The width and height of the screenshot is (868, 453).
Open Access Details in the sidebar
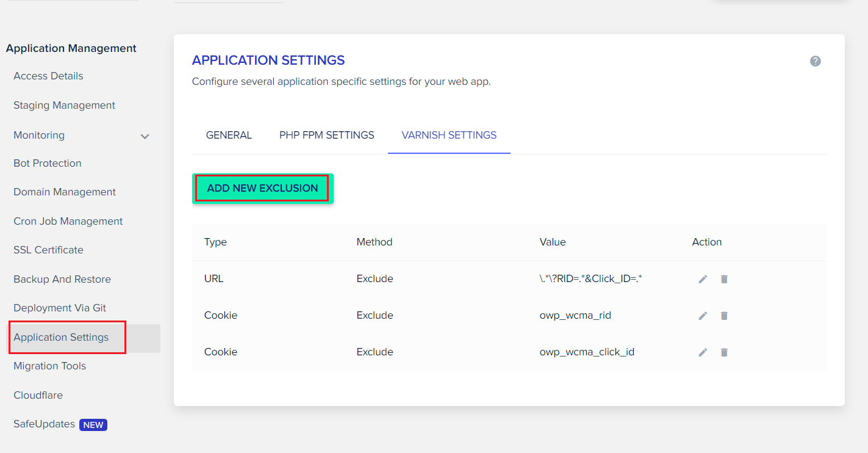[48, 76]
